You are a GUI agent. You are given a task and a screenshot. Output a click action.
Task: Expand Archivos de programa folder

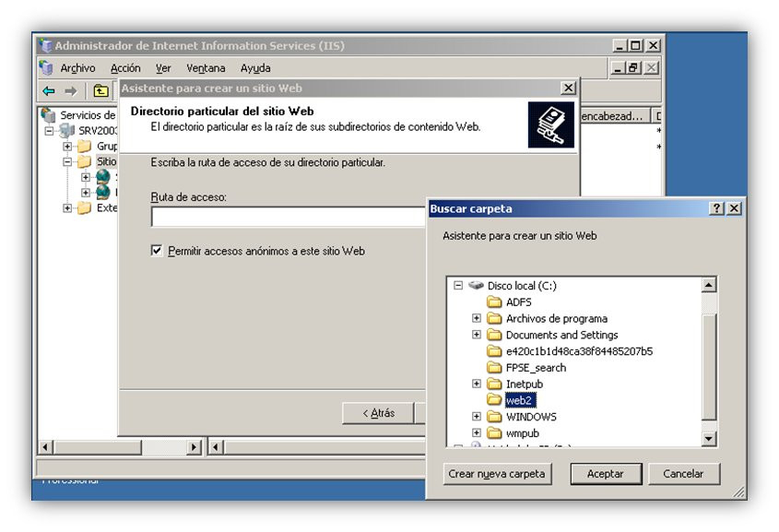477,318
